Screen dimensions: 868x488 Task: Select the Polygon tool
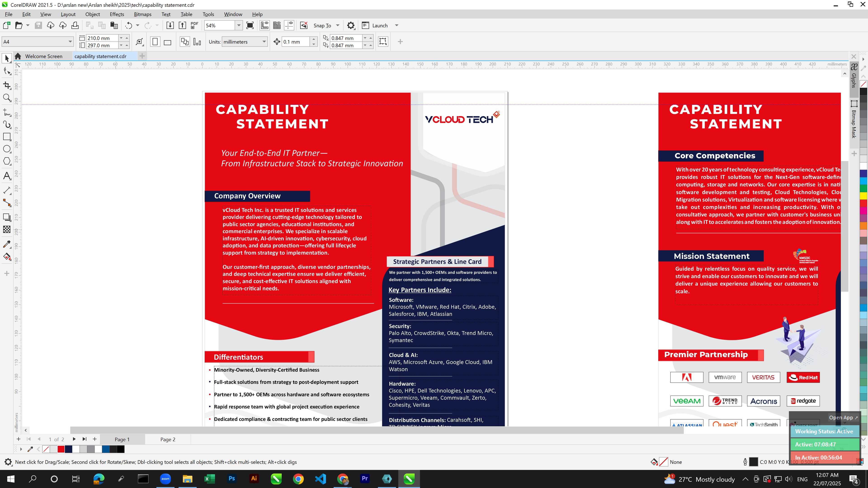point(7,161)
